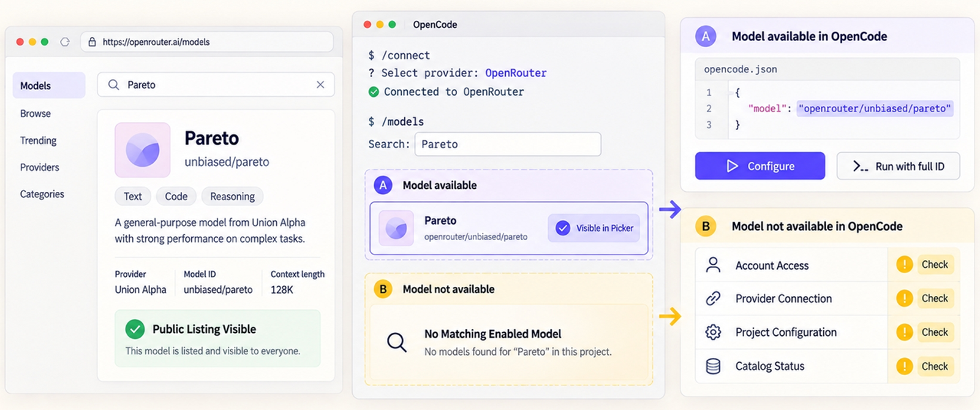Viewport: 980px width, 410px height.
Task: Click the browser reload icon
Action: [x=65, y=42]
